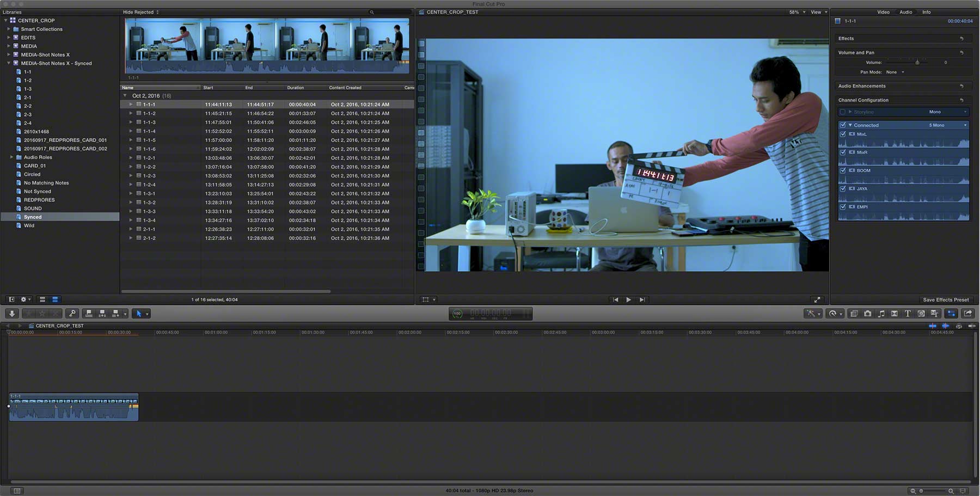Expand the Audio Roles folder

12,157
